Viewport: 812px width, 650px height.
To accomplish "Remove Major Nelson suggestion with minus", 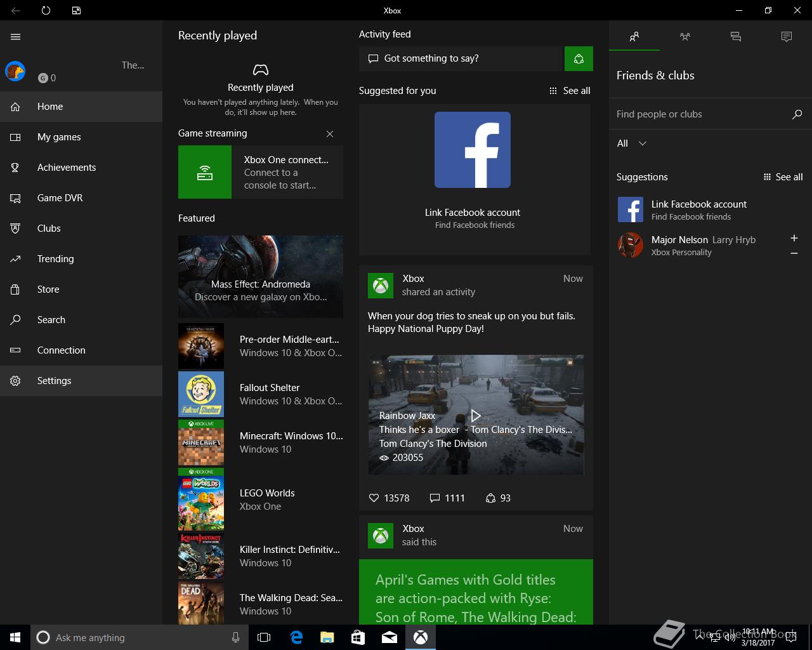I will pyautogui.click(x=794, y=253).
